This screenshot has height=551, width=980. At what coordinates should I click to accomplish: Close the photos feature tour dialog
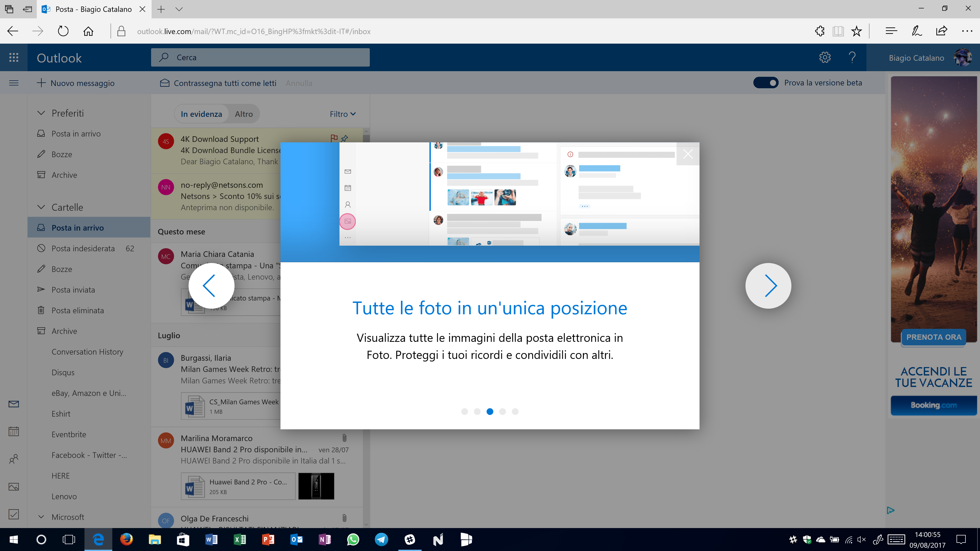point(688,154)
